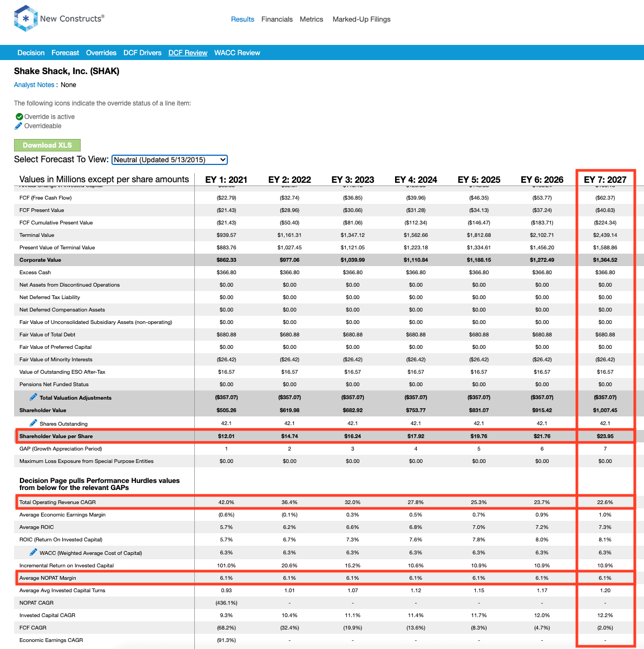This screenshot has height=649, width=644.
Task: Click pencil icon beside Shares Outstanding
Action: [x=33, y=423]
